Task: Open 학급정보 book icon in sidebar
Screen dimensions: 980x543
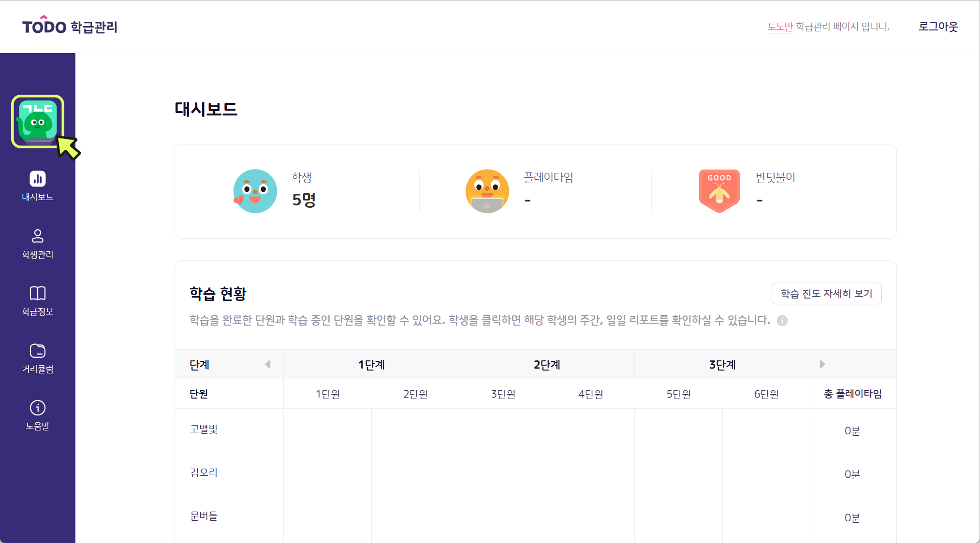Action: tap(38, 293)
